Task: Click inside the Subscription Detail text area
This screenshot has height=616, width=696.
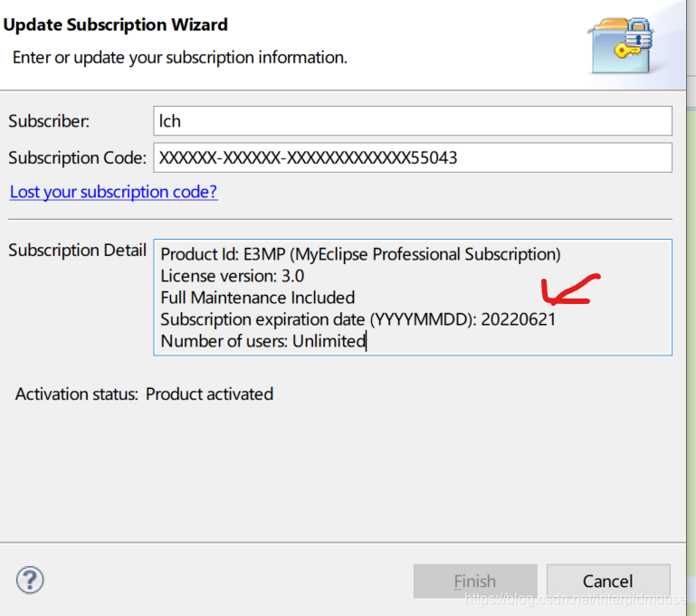Action: coord(413,297)
